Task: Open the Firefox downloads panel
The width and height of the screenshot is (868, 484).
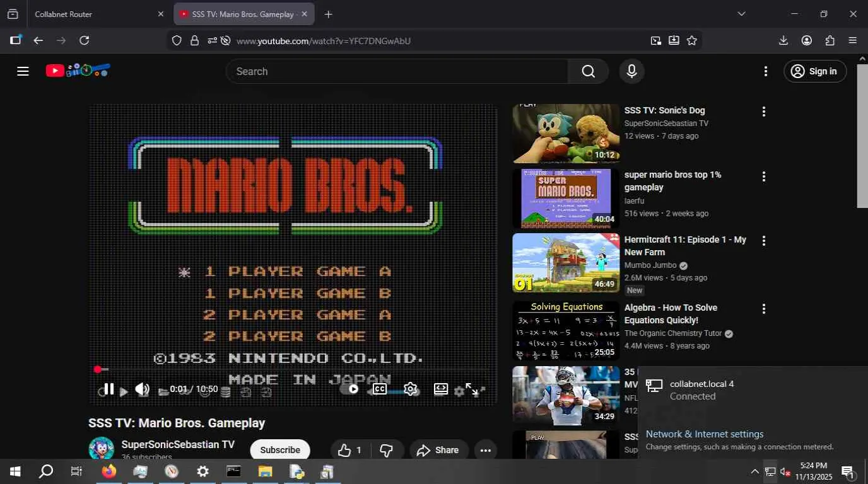Action: point(783,40)
